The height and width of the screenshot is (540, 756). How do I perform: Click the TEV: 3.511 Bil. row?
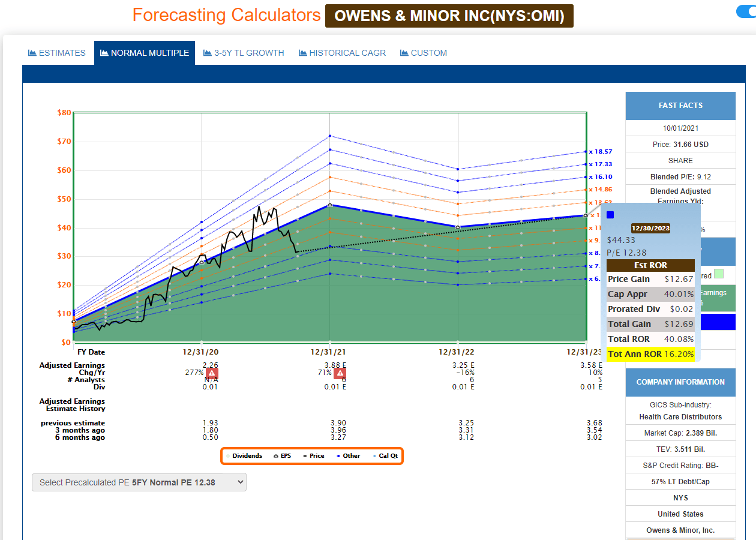[680, 449]
